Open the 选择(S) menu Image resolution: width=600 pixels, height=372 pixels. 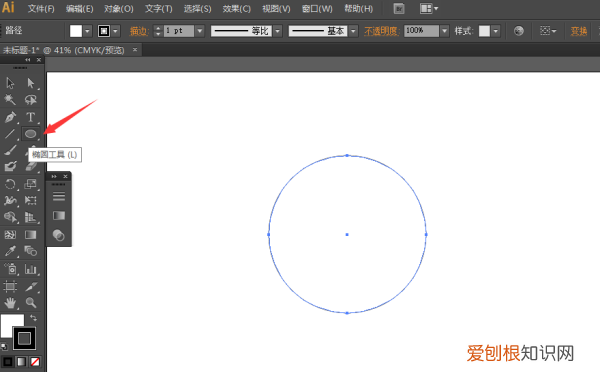click(x=197, y=8)
